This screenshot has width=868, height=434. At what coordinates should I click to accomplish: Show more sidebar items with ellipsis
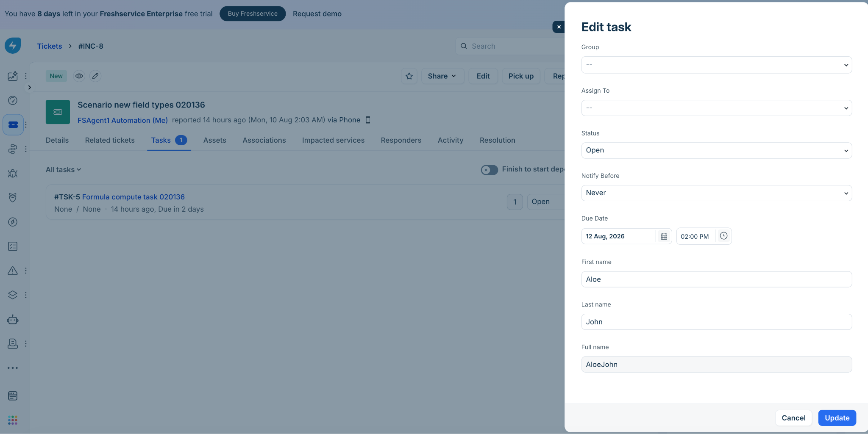tap(13, 368)
